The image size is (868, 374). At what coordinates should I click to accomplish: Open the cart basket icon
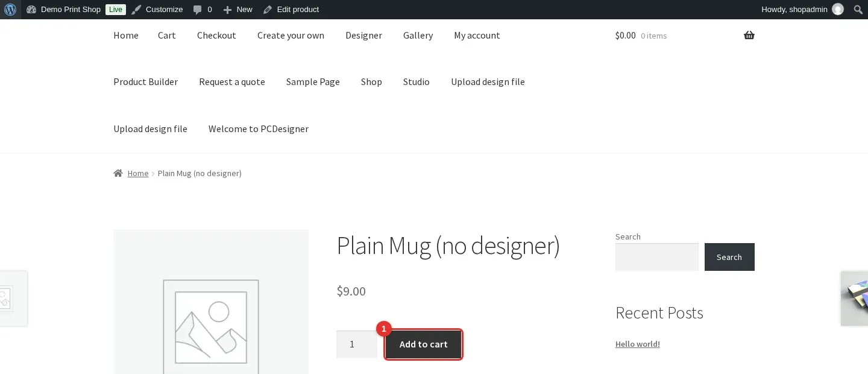[x=749, y=35]
